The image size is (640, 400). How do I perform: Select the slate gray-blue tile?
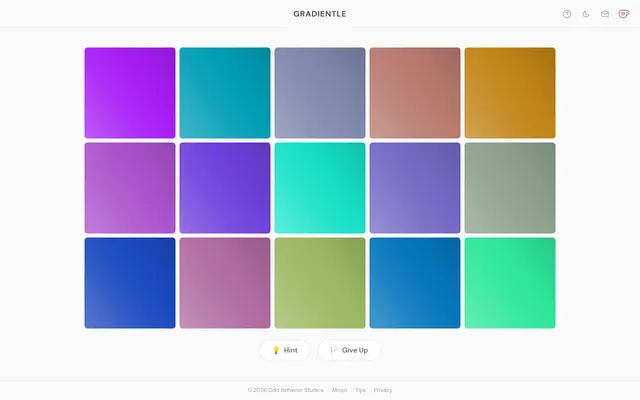tap(320, 93)
